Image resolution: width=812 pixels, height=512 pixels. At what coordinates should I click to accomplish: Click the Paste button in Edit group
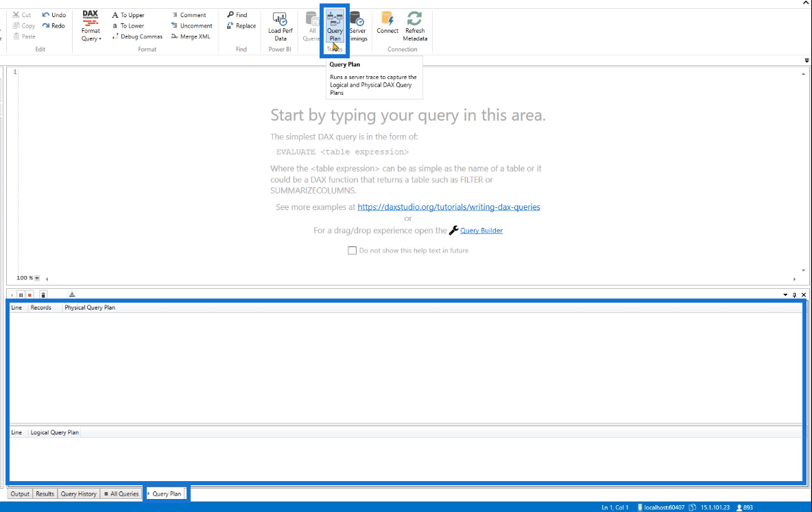point(24,36)
